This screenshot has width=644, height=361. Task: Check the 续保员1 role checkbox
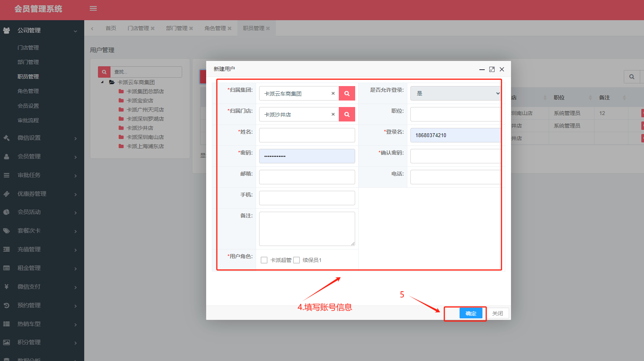pos(296,260)
